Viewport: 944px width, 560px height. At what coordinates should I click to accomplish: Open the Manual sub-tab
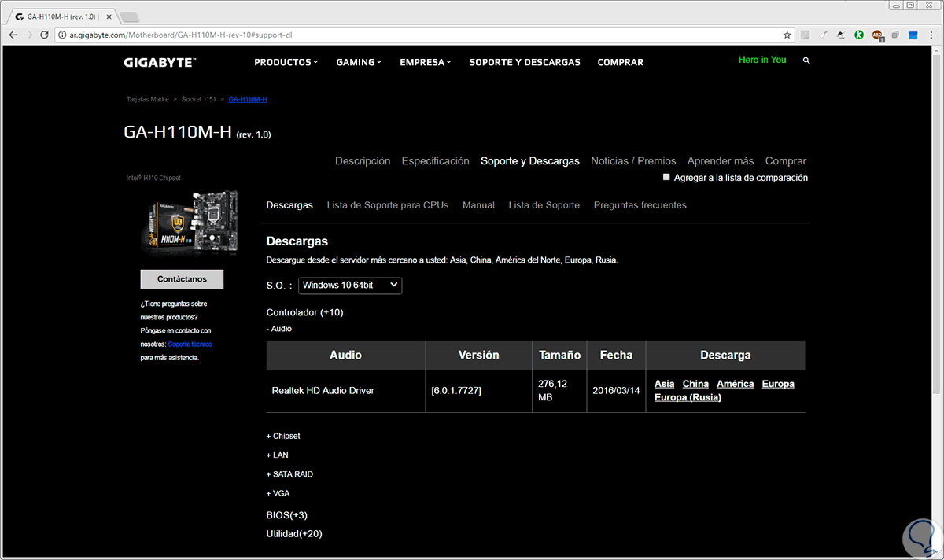(x=478, y=205)
